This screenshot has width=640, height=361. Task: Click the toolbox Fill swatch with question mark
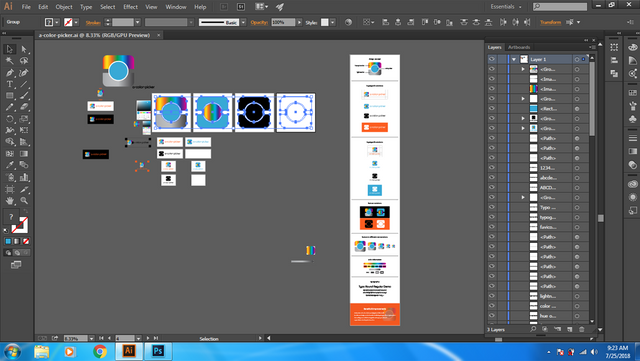click(11, 217)
